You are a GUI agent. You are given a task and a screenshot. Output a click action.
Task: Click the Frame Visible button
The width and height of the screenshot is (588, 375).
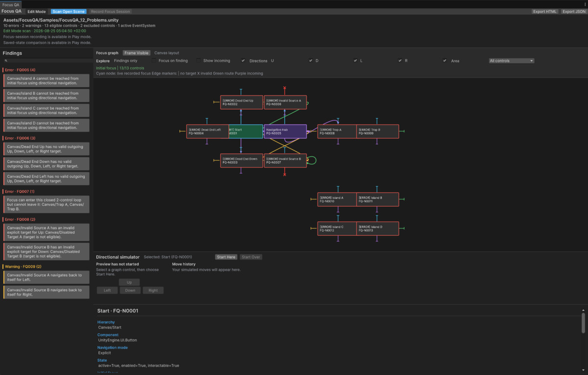136,53
